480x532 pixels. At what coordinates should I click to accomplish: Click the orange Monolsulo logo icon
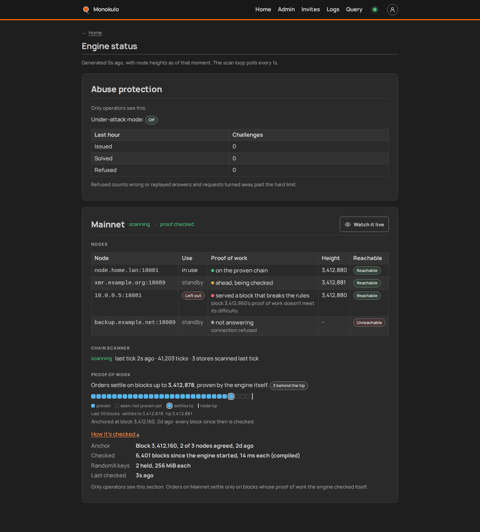point(86,10)
